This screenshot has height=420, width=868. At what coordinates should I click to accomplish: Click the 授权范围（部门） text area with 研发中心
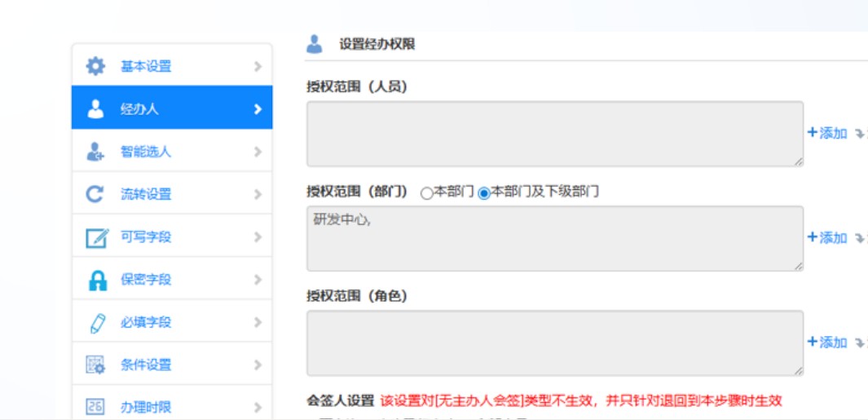pyautogui.click(x=554, y=238)
